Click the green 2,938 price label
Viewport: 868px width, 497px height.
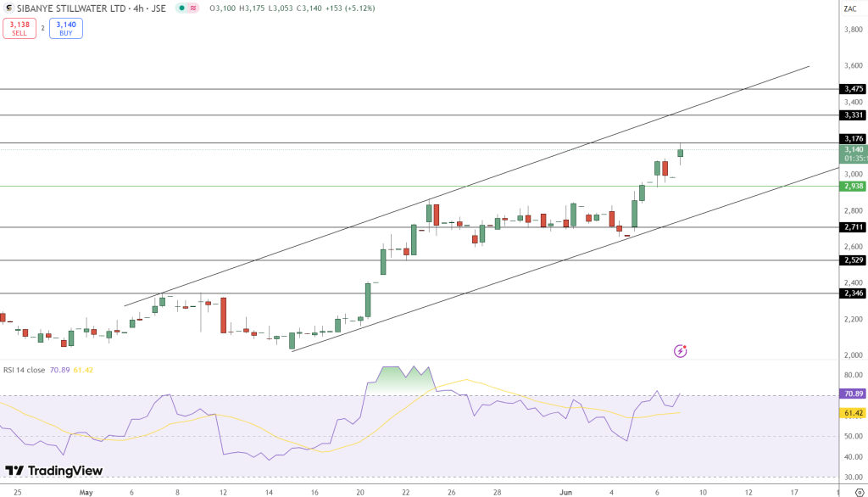[854, 187]
